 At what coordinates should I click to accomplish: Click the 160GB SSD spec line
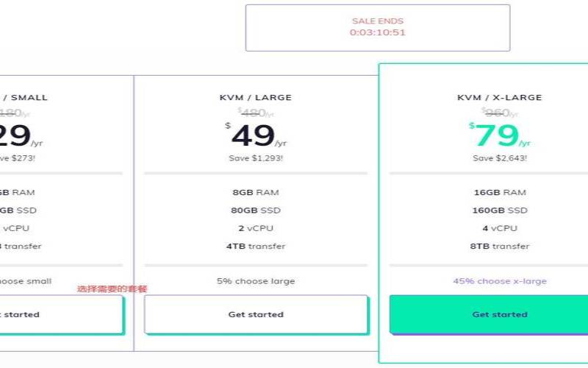coord(500,210)
